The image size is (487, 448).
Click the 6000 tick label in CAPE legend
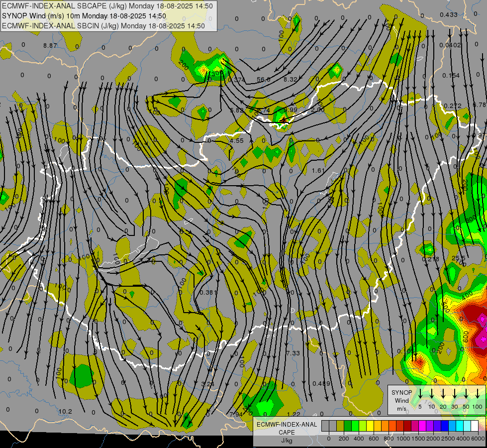pyautogui.click(x=478, y=439)
